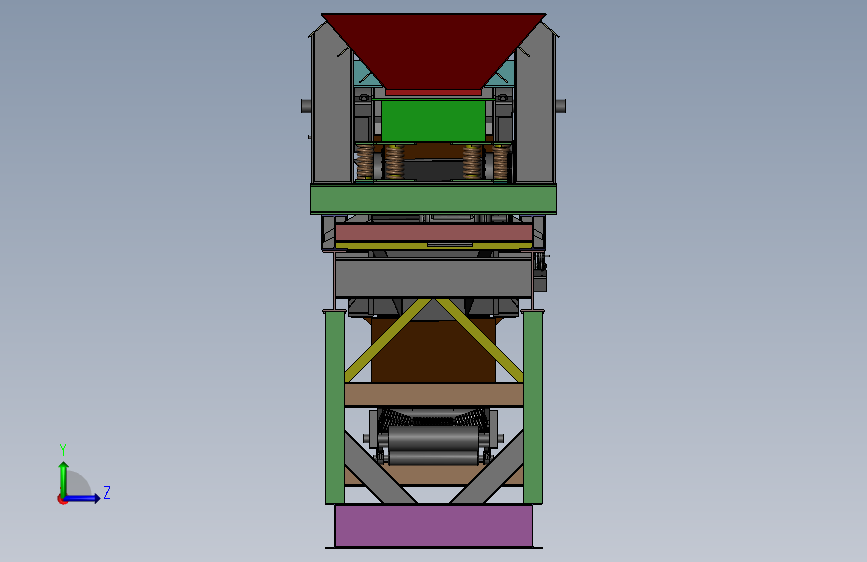
Task: Click the dark brown chute between yellow braces
Action: pos(434,350)
